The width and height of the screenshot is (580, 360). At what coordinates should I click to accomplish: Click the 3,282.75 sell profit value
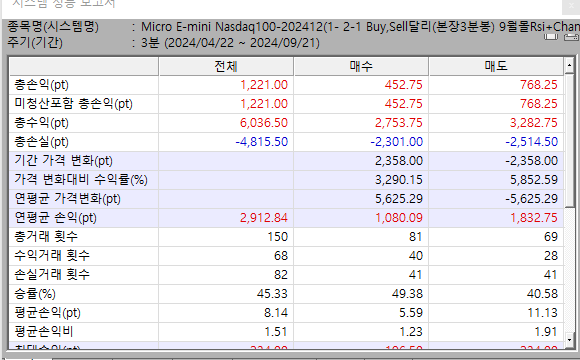(x=534, y=123)
